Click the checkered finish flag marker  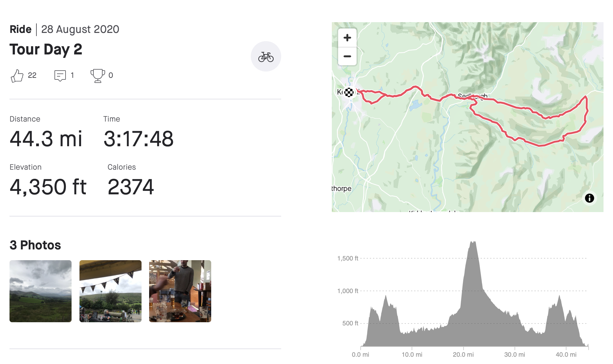pos(349,92)
